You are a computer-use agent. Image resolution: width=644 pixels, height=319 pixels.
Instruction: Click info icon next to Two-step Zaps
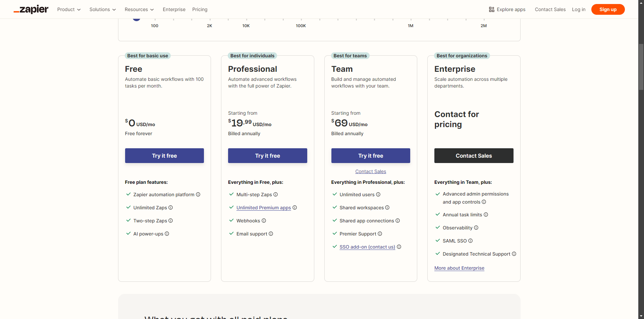pos(171,221)
